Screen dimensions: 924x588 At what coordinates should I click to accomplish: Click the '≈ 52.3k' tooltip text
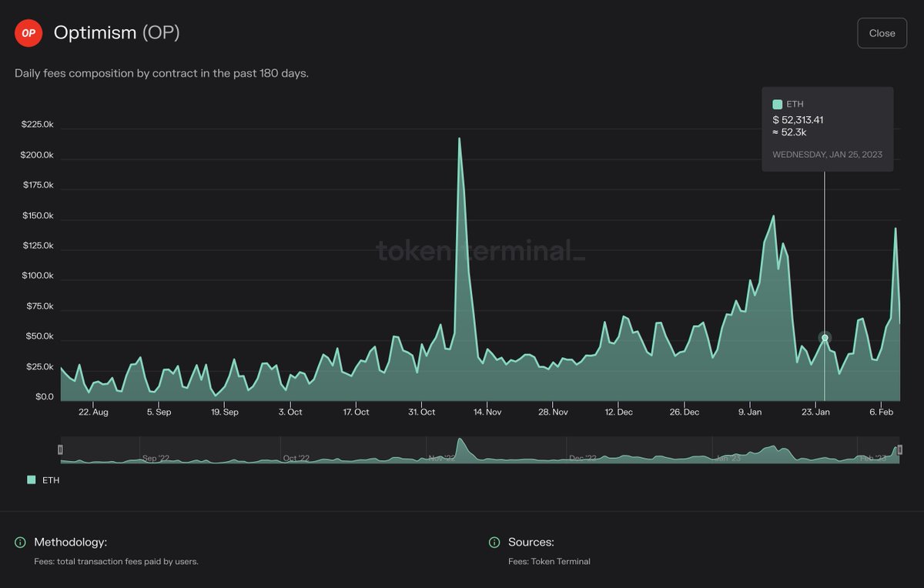point(790,132)
